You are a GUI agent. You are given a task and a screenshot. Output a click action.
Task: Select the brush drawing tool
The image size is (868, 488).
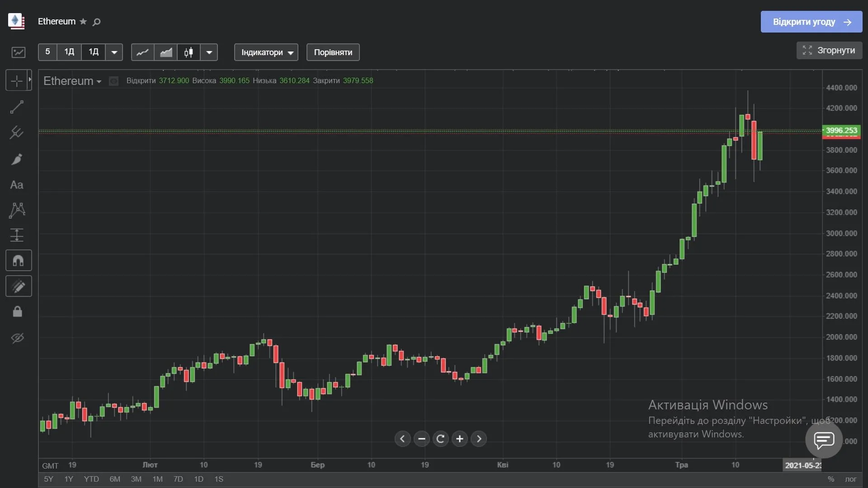tap(17, 159)
